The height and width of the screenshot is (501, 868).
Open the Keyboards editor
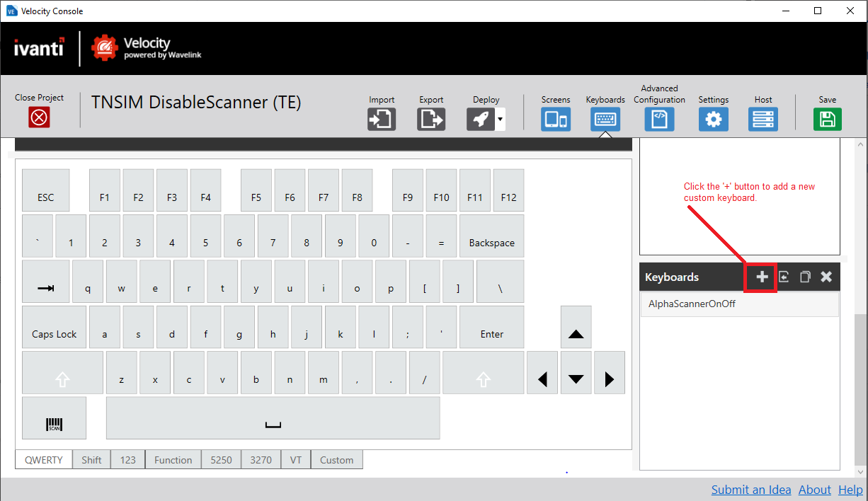(x=605, y=119)
